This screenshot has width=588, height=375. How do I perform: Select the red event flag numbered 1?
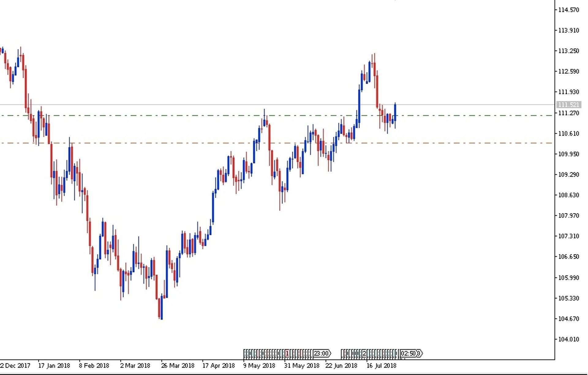pos(287,354)
